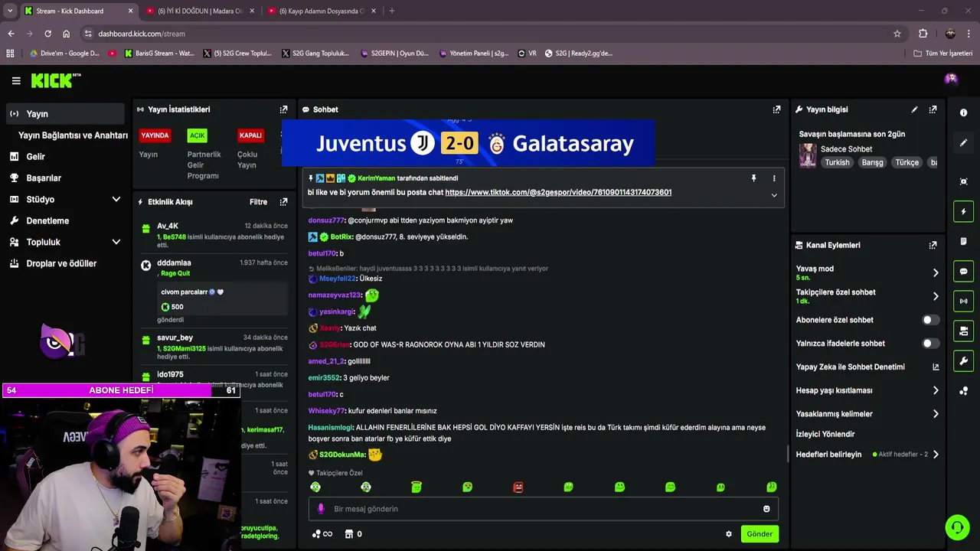Toggle Abonelere özel sohbet switch
Image resolution: width=980 pixels, height=551 pixels.
[x=930, y=320]
